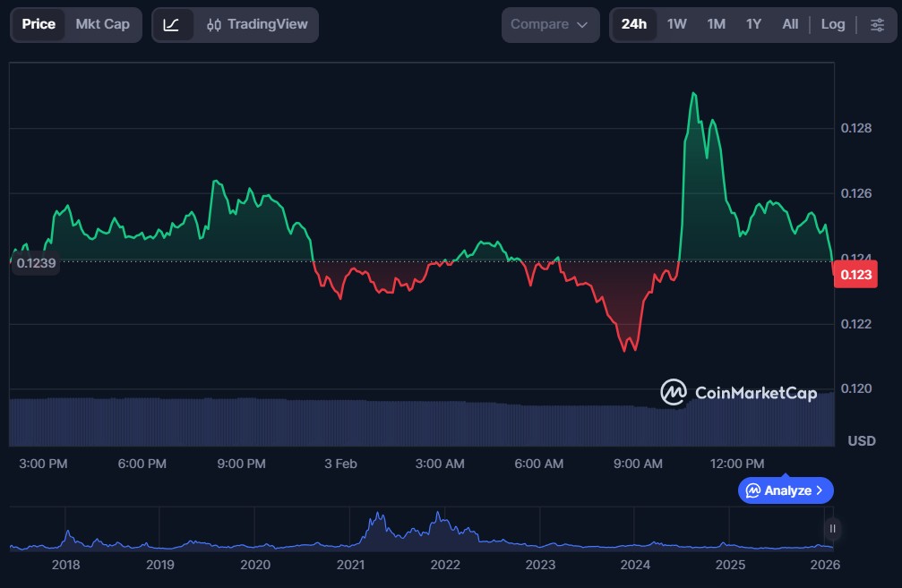The image size is (902, 588).
Task: Click the red 0.123 current price tag
Action: pos(855,276)
